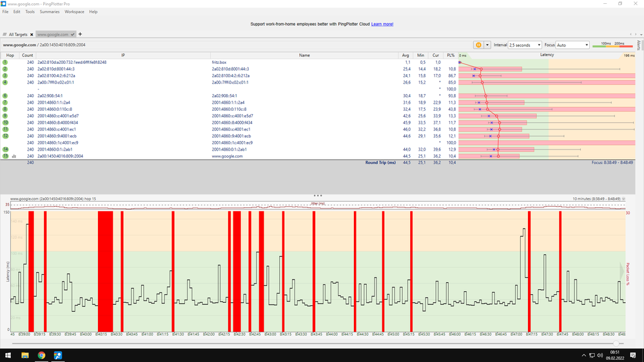Viewport: 644px width, 362px height.
Task: Open the Tools menu
Action: pyautogui.click(x=30, y=12)
